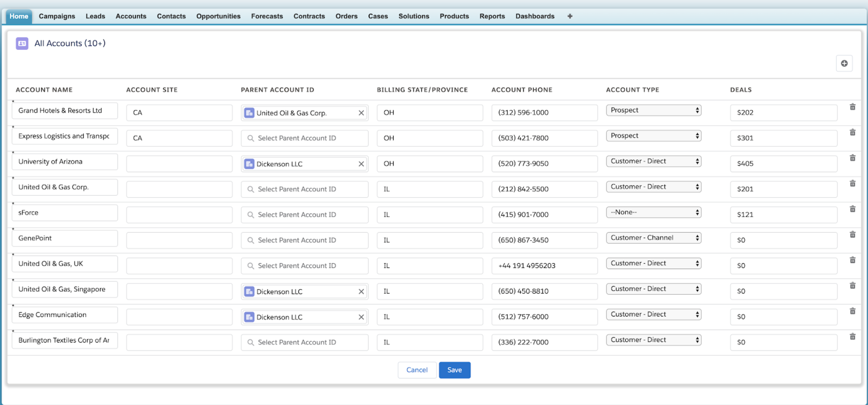Click the Save button
The image size is (868, 405).
point(454,370)
